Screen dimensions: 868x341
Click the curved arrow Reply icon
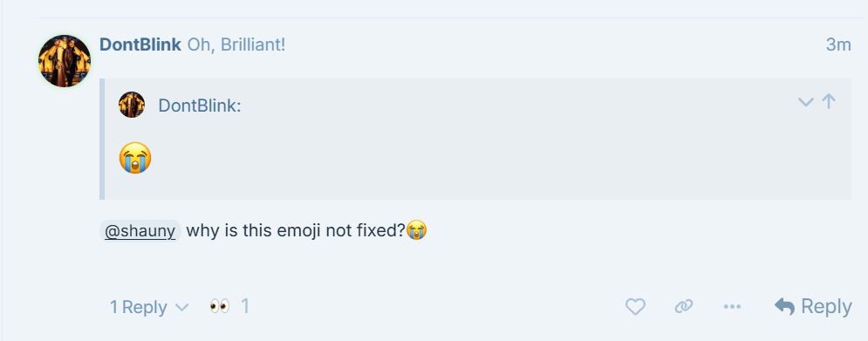[785, 306]
